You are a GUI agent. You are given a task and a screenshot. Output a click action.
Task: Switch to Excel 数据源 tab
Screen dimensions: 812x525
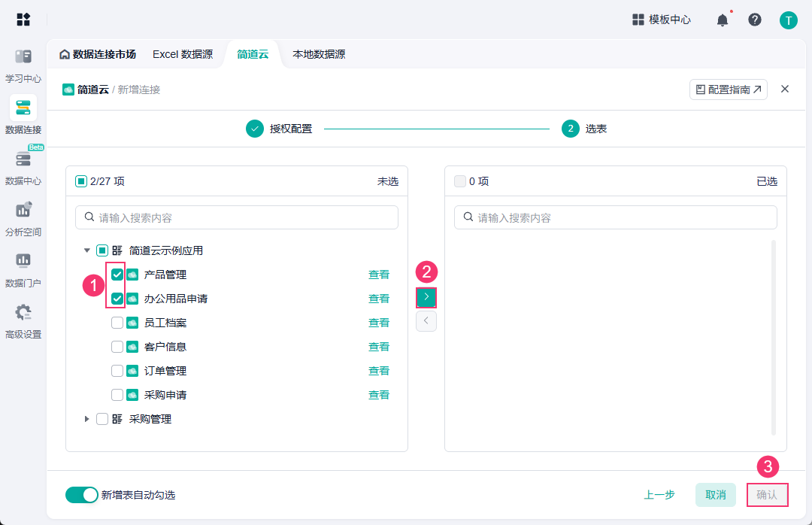point(183,54)
